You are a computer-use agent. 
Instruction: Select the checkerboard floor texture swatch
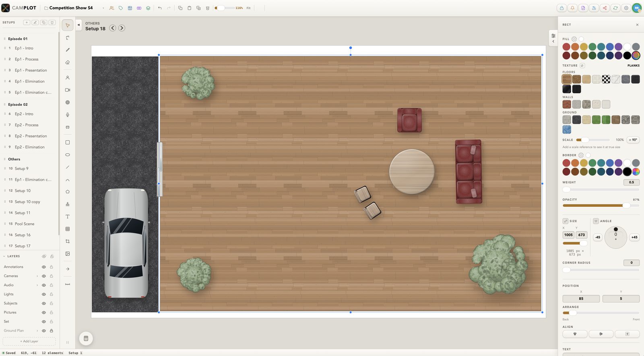click(606, 79)
